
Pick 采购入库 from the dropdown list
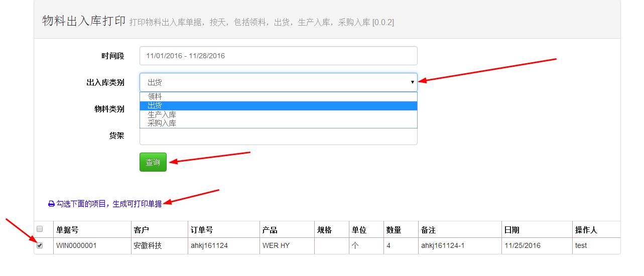click(162, 123)
